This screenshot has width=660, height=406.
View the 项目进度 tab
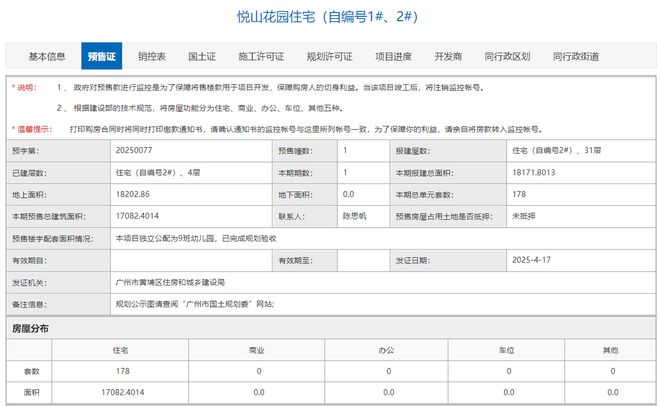tap(393, 56)
